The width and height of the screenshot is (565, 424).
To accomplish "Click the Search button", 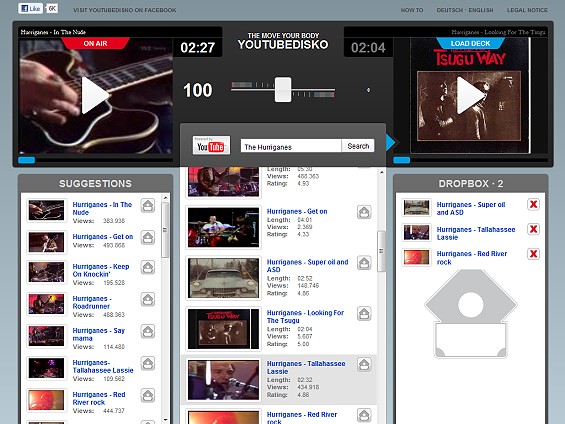I will 358,146.
